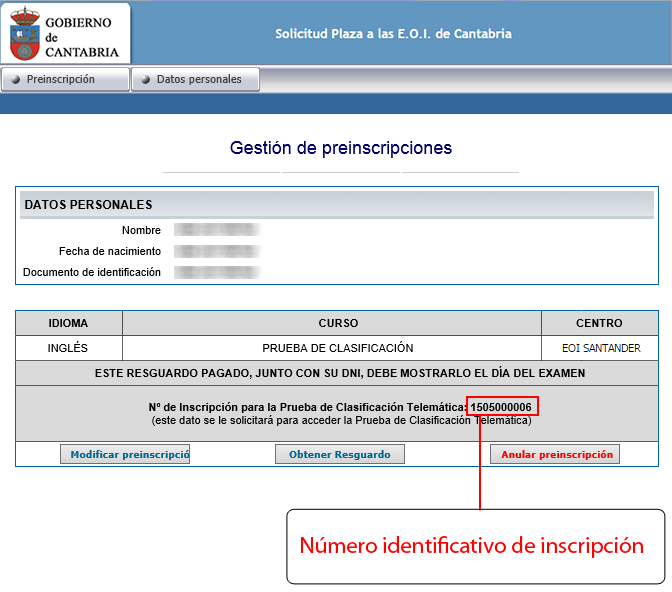Open the Datos personales menu tab
672x592 pixels.
(195, 79)
